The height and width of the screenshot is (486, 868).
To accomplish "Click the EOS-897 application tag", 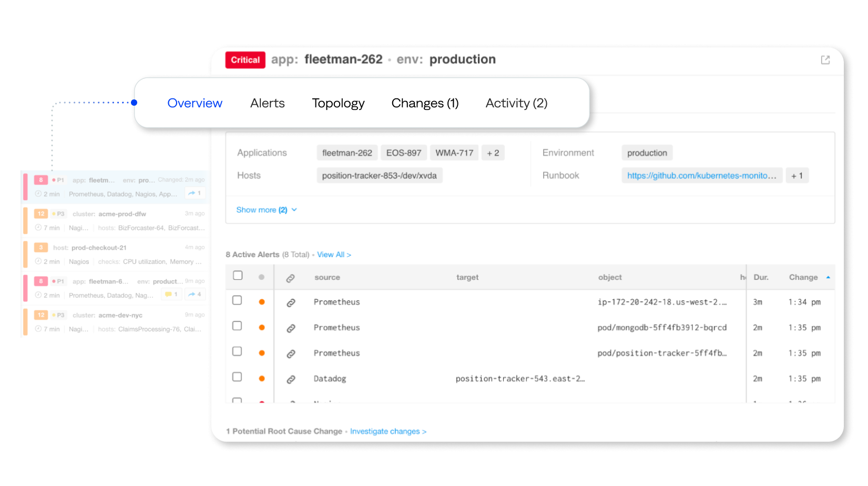I will pyautogui.click(x=404, y=153).
